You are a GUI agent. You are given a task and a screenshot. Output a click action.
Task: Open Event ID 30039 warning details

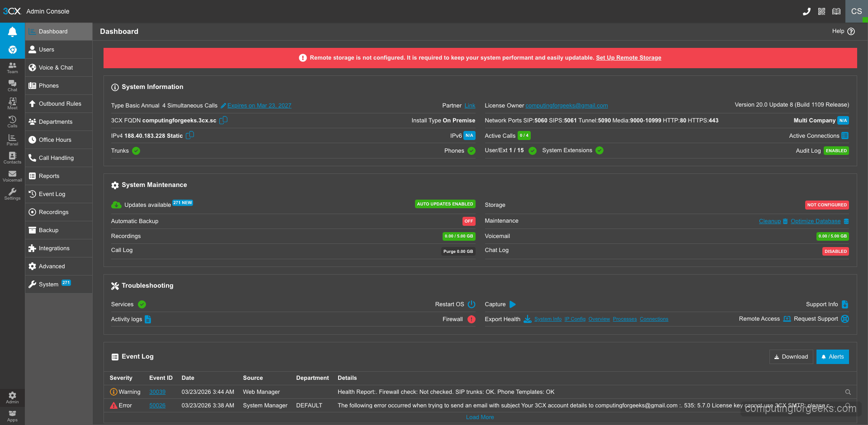[x=157, y=392]
